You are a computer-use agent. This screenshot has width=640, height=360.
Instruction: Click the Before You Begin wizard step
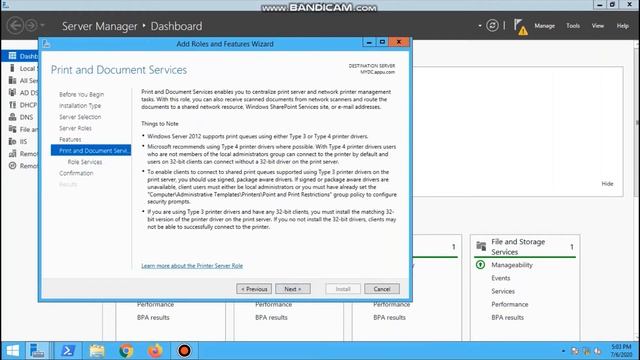(x=81, y=94)
